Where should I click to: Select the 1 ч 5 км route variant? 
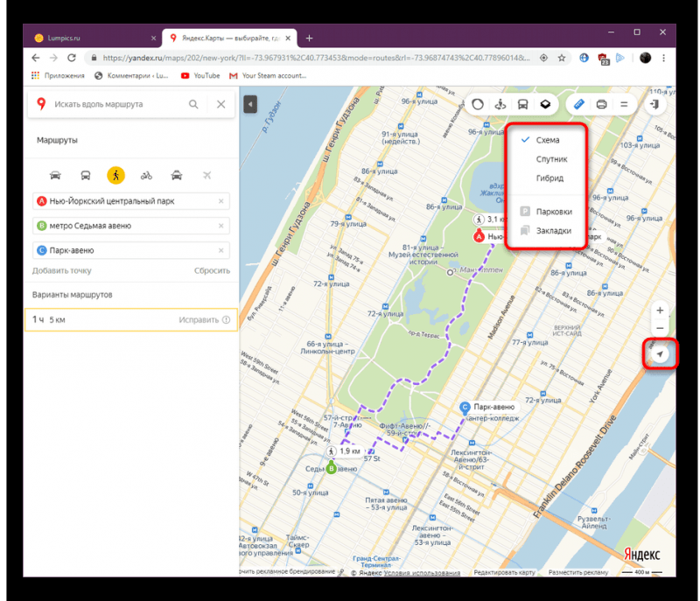pyautogui.click(x=130, y=319)
